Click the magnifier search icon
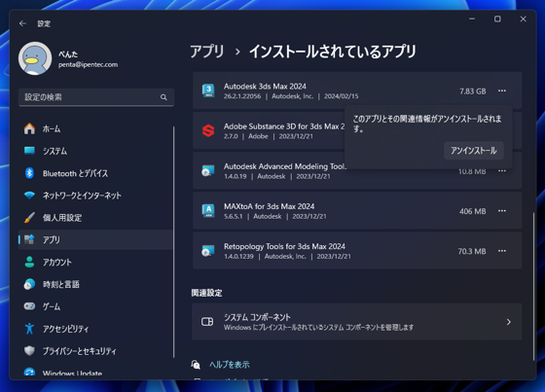 (x=163, y=97)
